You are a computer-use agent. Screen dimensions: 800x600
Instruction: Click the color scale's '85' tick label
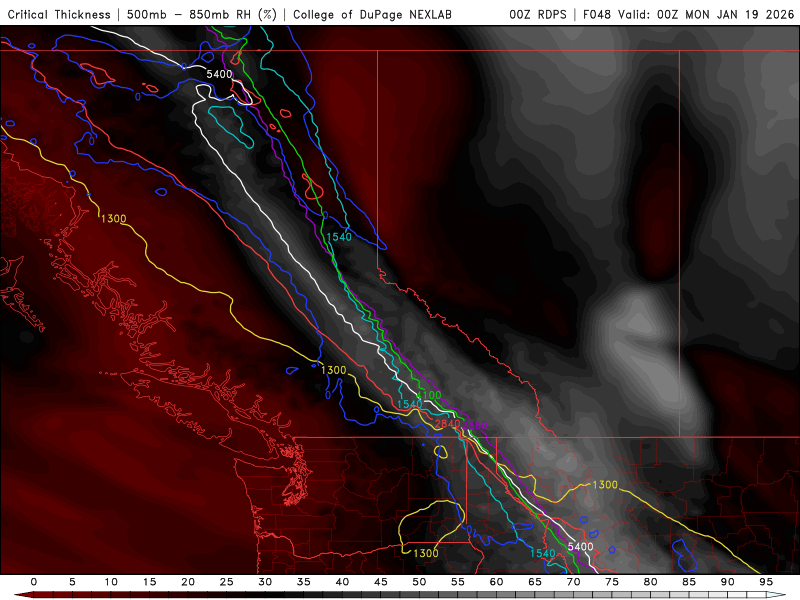click(x=689, y=582)
